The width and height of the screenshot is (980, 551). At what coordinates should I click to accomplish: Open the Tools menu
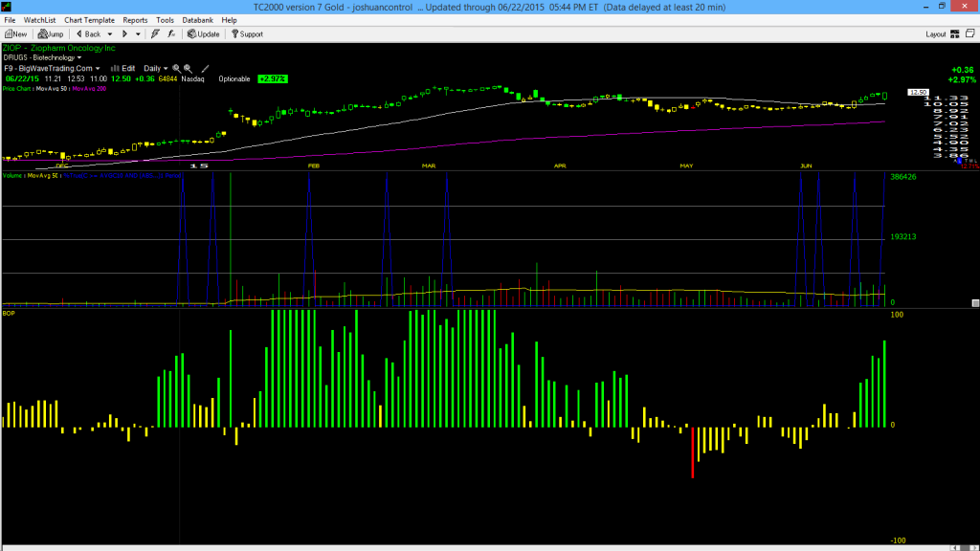165,20
